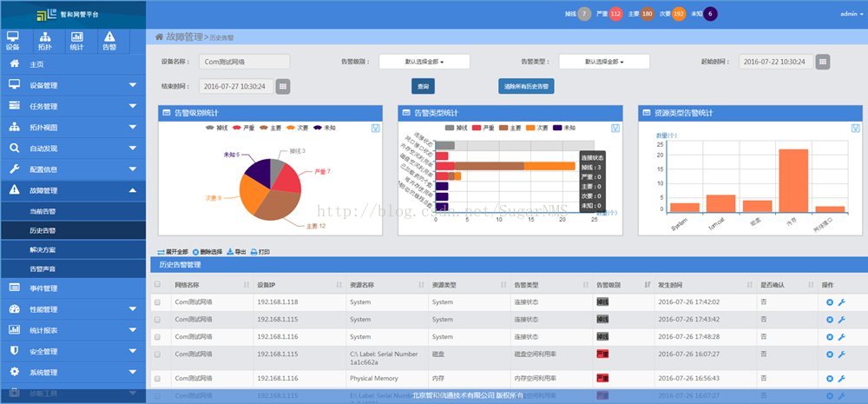Open the 告警类型 dropdown

pyautogui.click(x=604, y=62)
